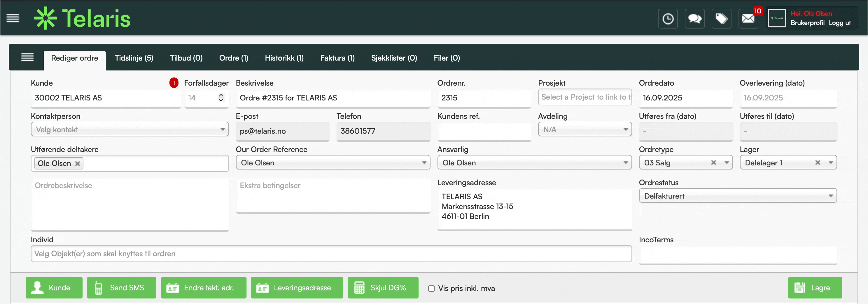The width and height of the screenshot is (868, 304).
Task: Click the Telaris user avatar thumbnail
Action: pyautogui.click(x=777, y=18)
